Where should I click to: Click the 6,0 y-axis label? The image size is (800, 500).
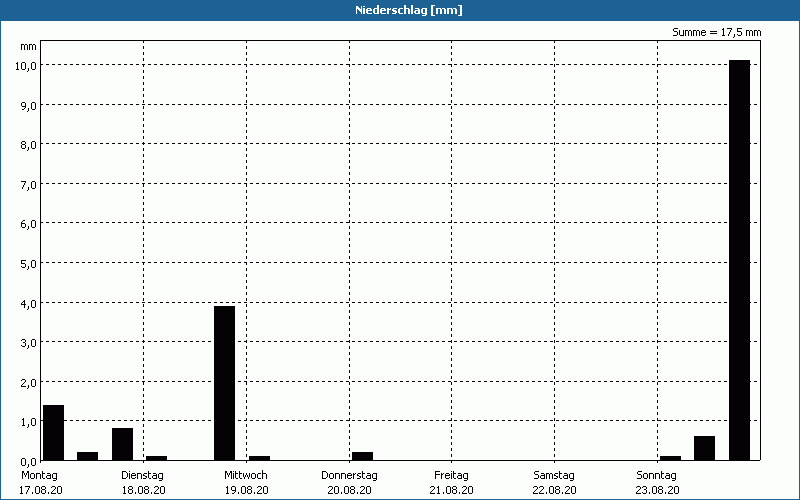point(28,223)
